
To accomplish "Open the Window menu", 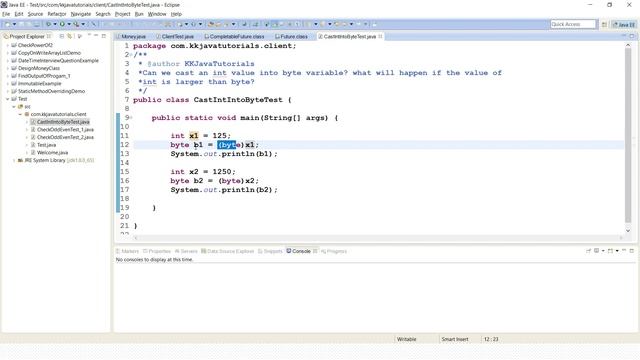I will (x=157, y=14).
